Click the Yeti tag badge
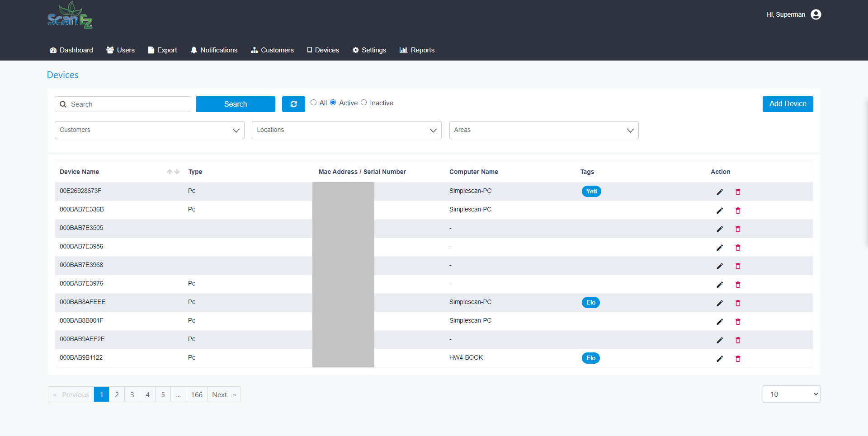 591,192
